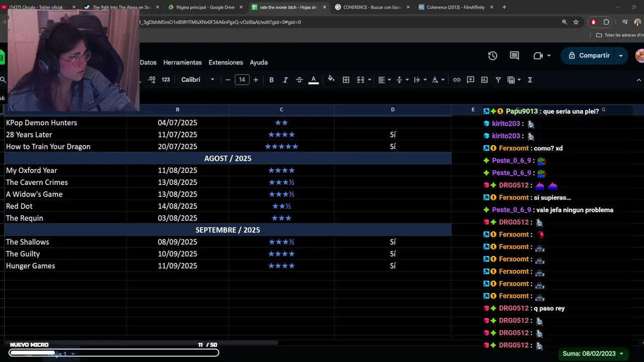Open the borders tool

point(346,79)
